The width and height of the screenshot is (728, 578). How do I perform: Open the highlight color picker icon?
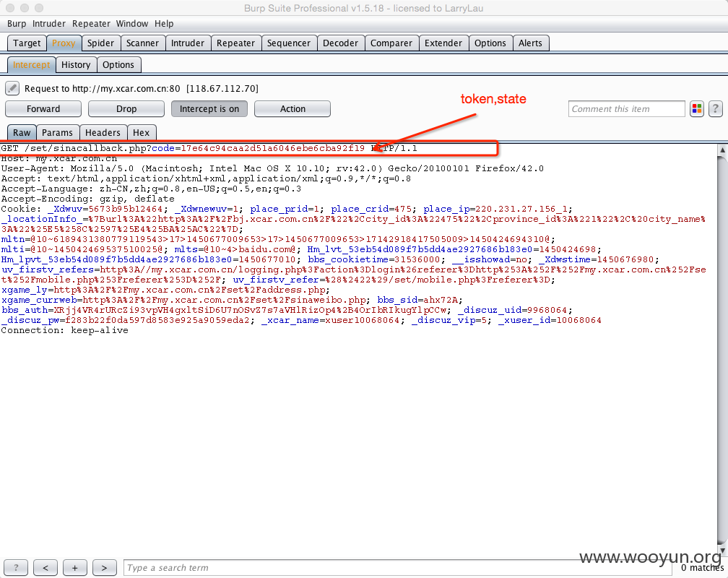click(x=696, y=108)
